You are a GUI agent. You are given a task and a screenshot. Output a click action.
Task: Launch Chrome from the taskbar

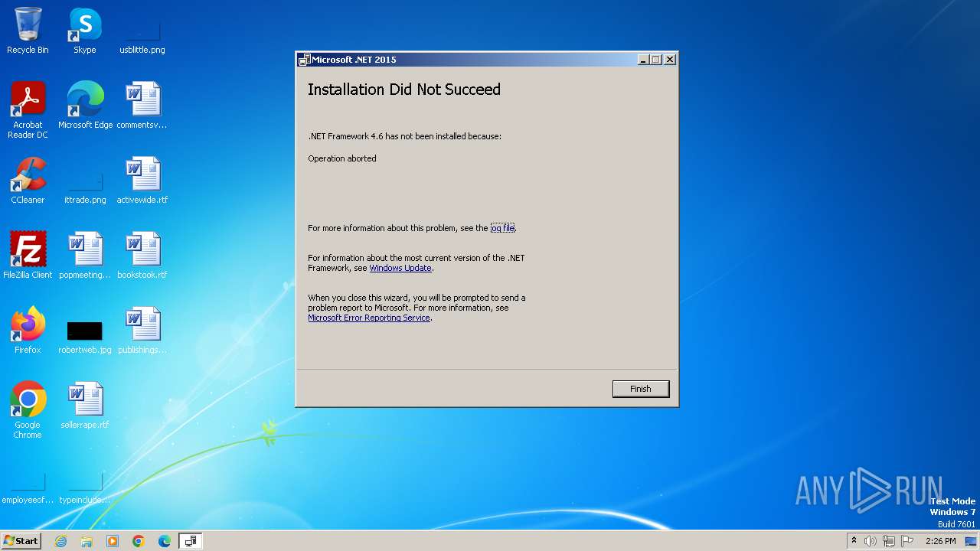(139, 541)
